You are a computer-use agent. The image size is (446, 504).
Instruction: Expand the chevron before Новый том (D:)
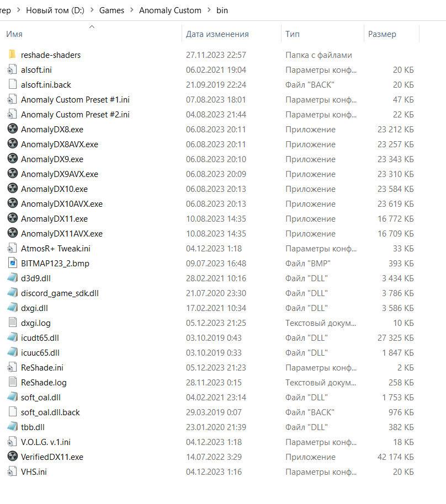(19, 10)
